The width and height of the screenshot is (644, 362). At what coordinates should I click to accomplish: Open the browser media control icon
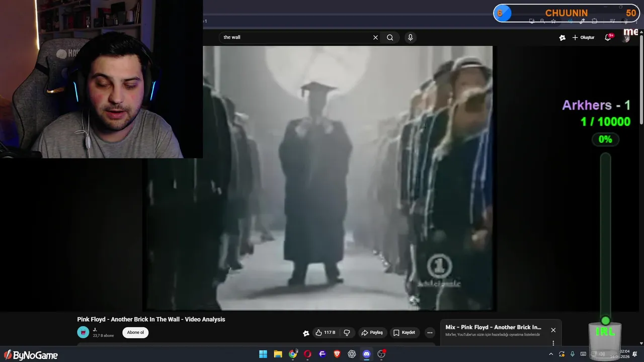[612, 21]
